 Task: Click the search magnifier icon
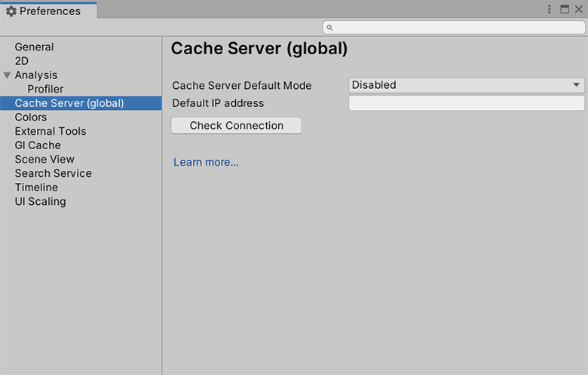[x=329, y=27]
